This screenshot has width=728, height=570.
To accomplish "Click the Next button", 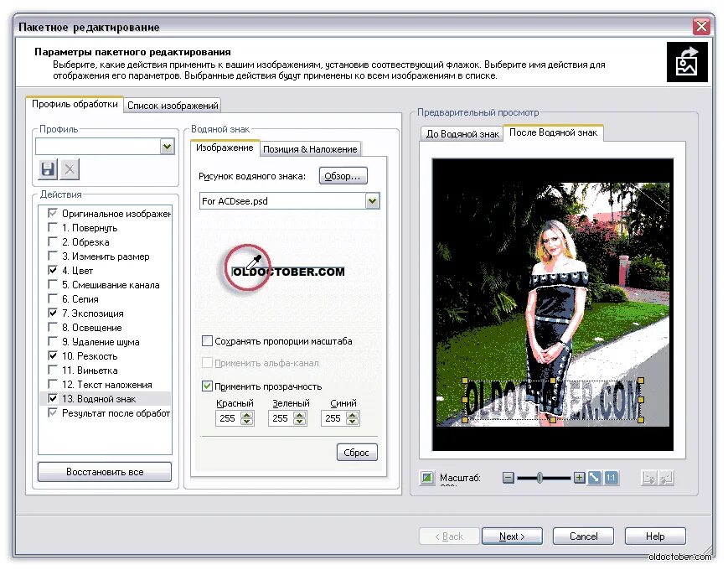I will 512,536.
